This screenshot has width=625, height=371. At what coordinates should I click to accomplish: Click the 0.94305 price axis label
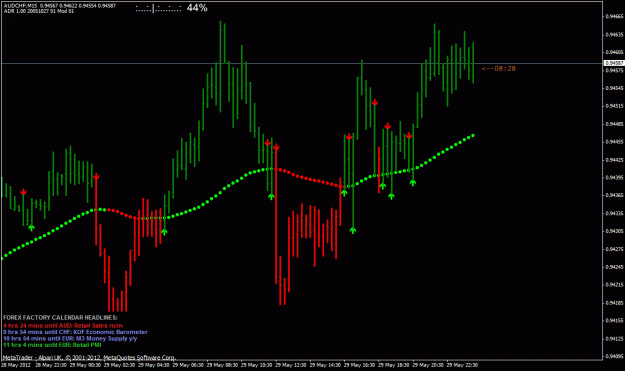[x=614, y=231]
